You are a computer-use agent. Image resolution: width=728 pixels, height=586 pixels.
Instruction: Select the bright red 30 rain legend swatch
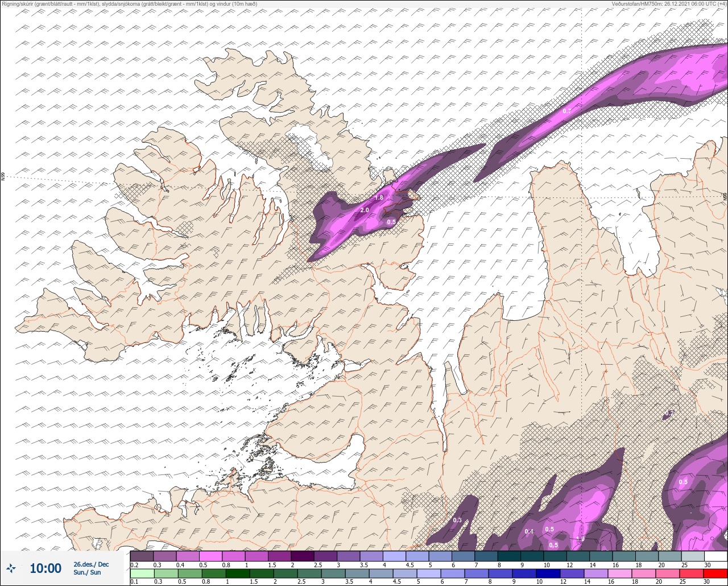coord(716,573)
